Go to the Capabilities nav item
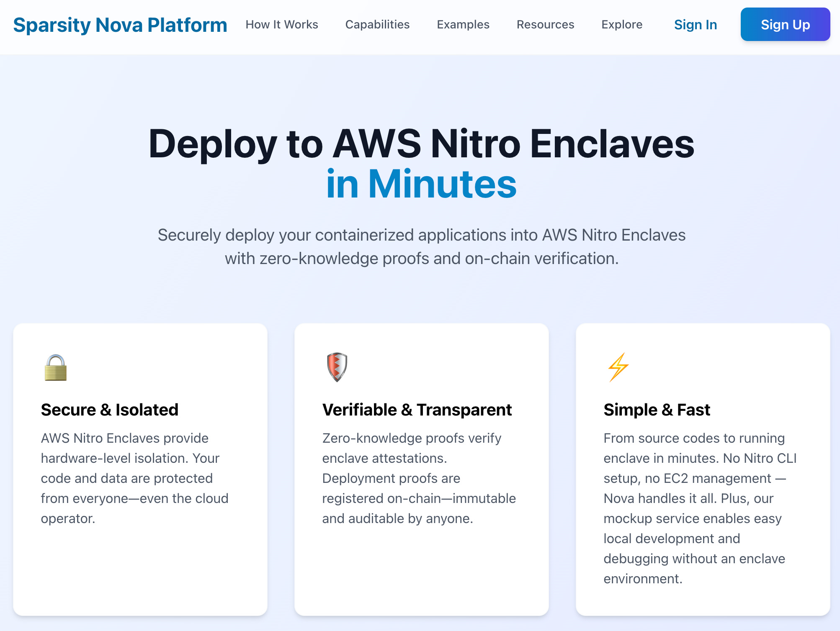This screenshot has width=840, height=631. coord(377,25)
